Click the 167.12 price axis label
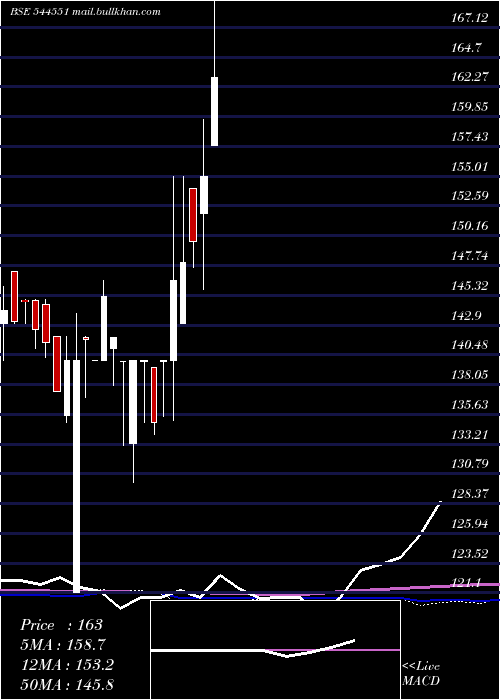Screen dimensions: 500x700 point(469,18)
